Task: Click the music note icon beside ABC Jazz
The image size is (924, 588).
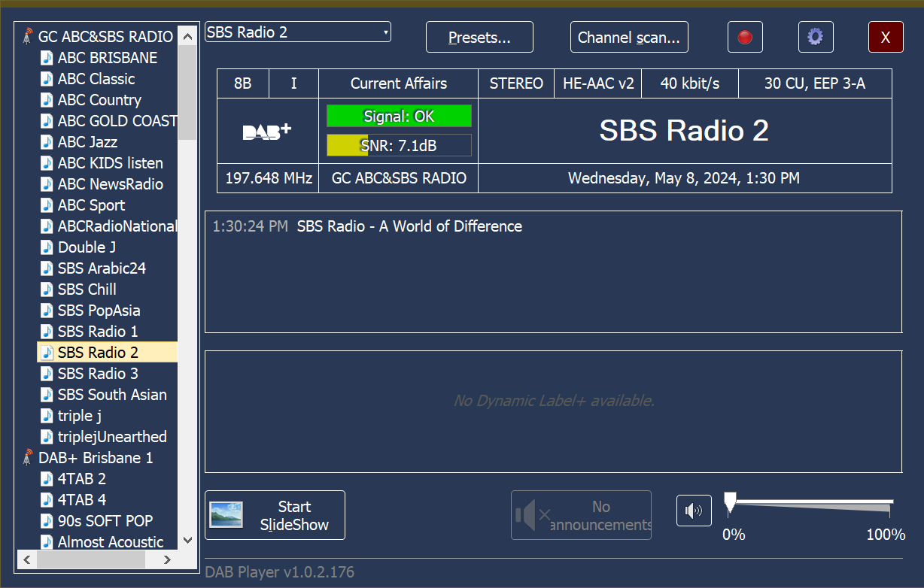Action: 47,141
